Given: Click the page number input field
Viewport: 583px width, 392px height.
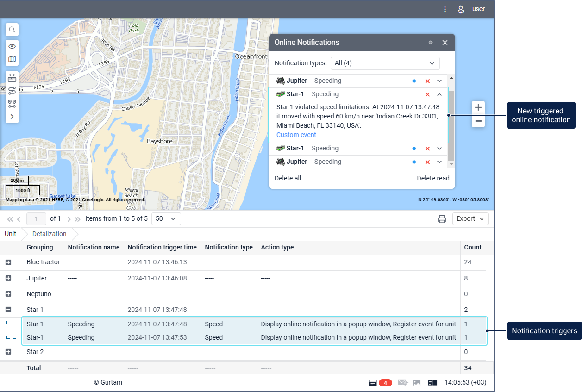Looking at the screenshot, I should click(x=37, y=219).
